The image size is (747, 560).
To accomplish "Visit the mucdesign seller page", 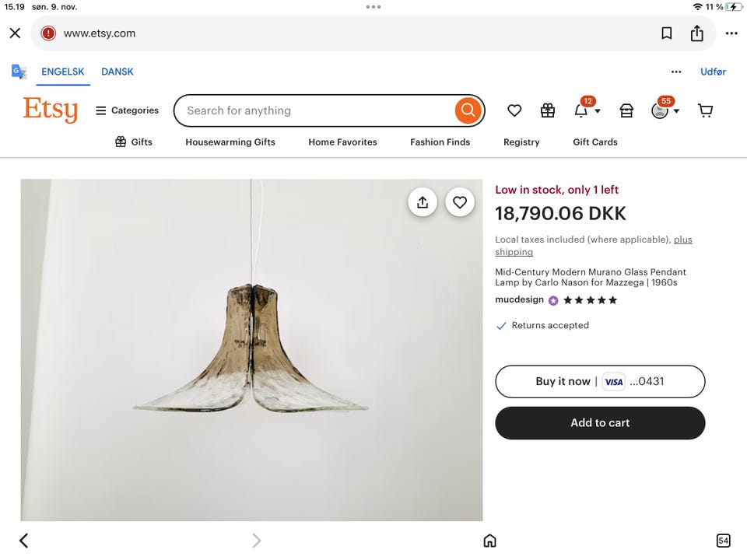I will [519, 299].
